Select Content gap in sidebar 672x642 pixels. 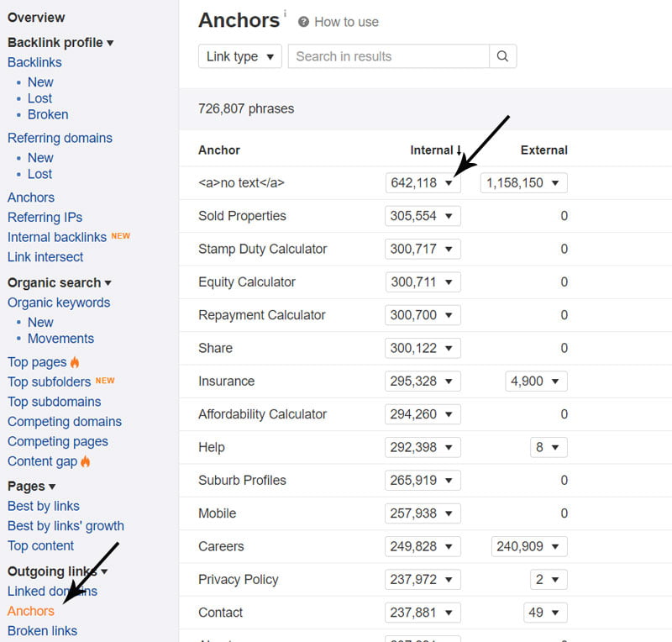pyautogui.click(x=42, y=461)
